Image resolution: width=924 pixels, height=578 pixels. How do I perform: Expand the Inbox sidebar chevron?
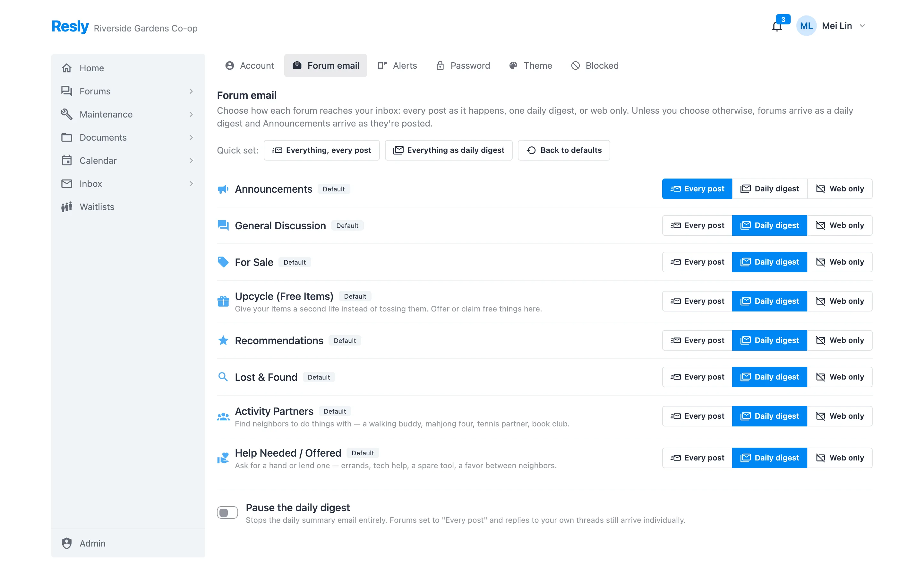(191, 183)
